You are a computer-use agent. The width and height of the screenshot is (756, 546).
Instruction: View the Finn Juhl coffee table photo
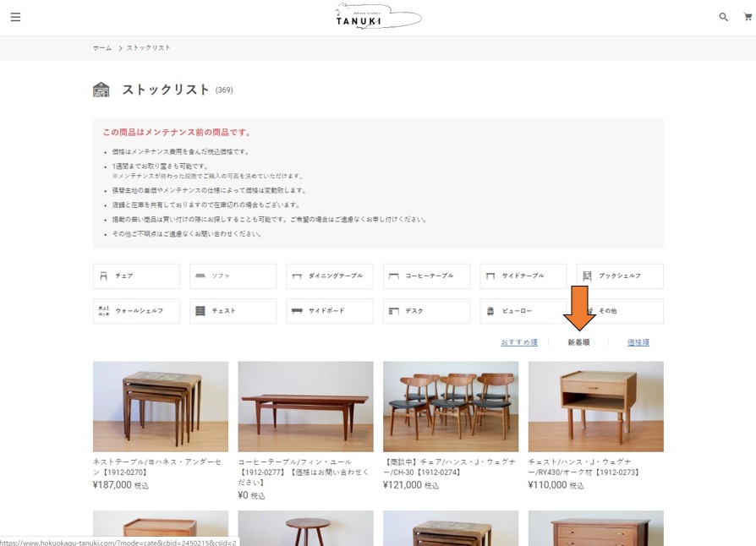tap(305, 407)
